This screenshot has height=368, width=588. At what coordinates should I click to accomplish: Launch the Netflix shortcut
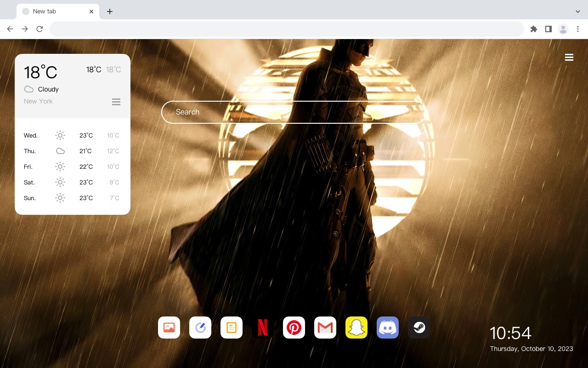coord(263,328)
